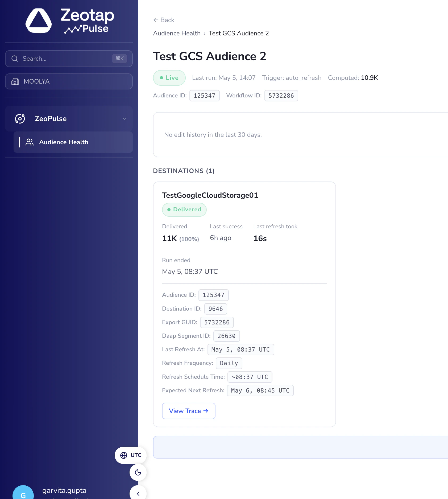448x499 pixels.
Task: Click Export GUID 5732286 chip
Action: [x=217, y=323]
